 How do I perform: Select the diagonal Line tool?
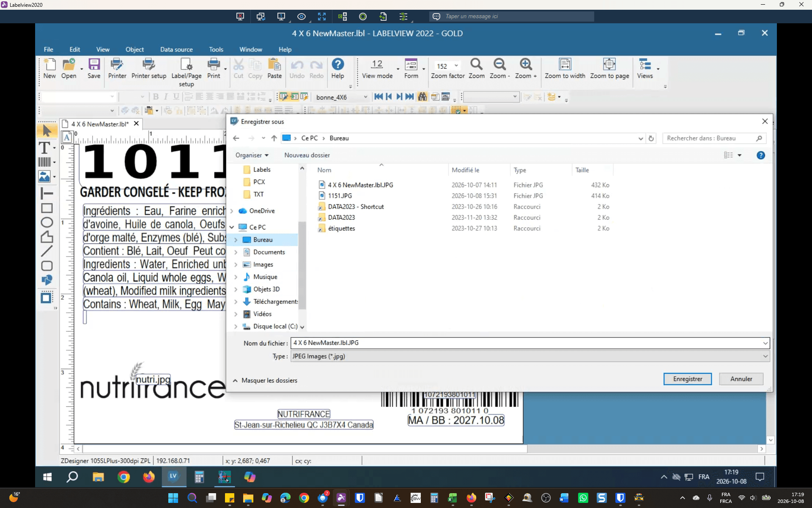[x=47, y=251]
